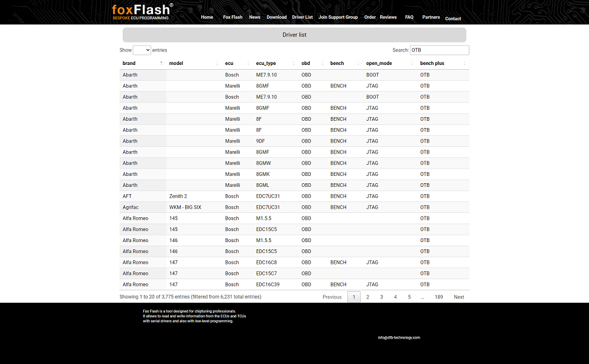Sort table by ecu column
The image size is (589, 364).
[x=237, y=64]
